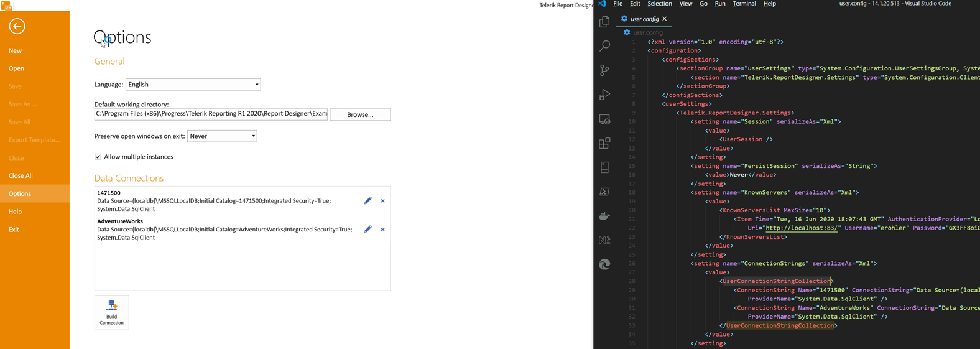Click the AdventureWorks connection name
This screenshot has width=980, height=349.
[x=120, y=221]
